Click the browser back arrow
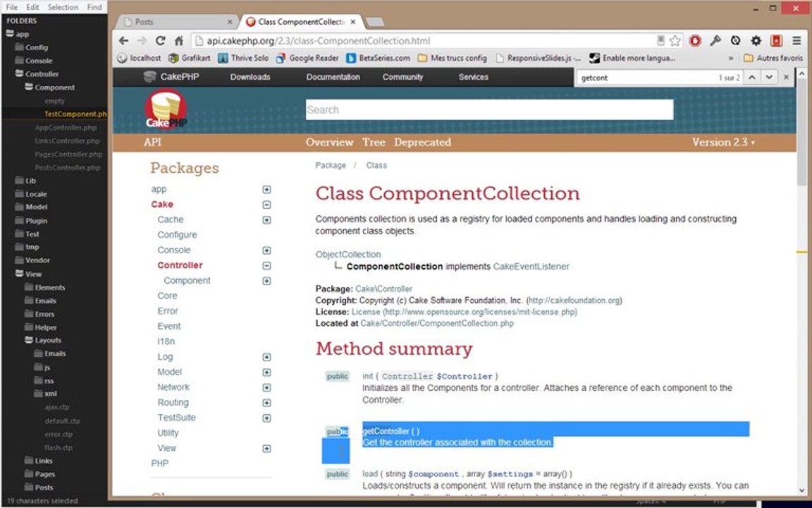Image resolution: width=812 pixels, height=508 pixels. (x=123, y=41)
